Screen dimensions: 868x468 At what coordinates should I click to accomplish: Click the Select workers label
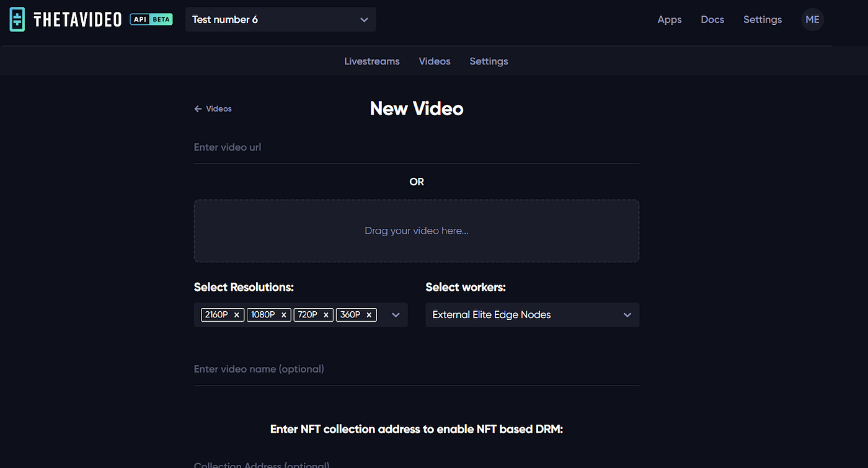(x=466, y=287)
